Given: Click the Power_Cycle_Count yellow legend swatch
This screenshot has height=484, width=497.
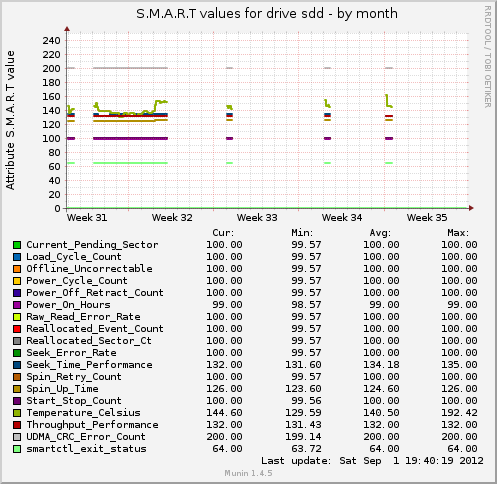Looking at the screenshot, I should (x=17, y=281).
